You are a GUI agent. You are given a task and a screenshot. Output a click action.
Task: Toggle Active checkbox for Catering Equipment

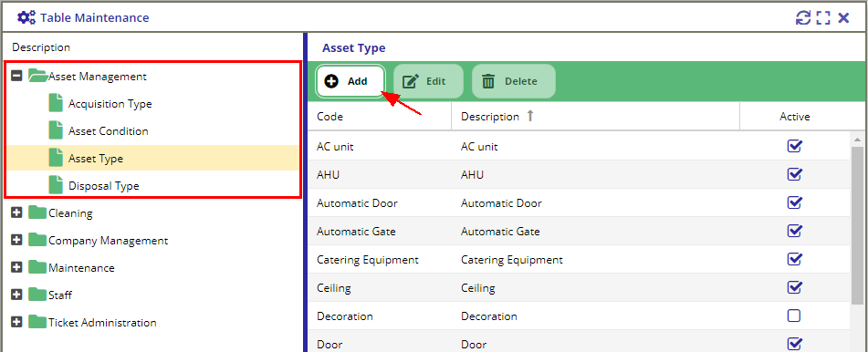[794, 259]
